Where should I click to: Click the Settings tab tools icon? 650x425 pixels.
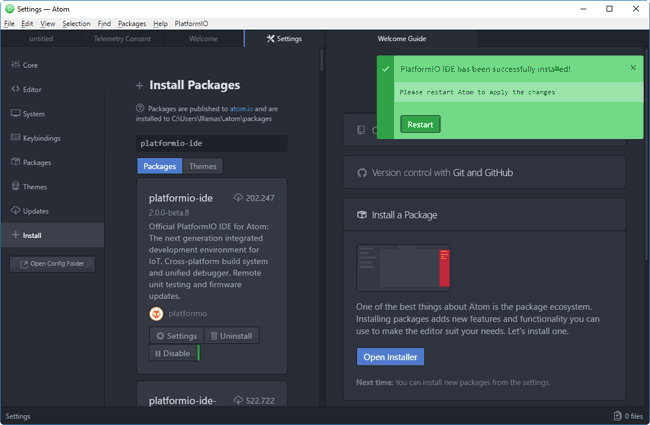pyautogui.click(x=270, y=39)
